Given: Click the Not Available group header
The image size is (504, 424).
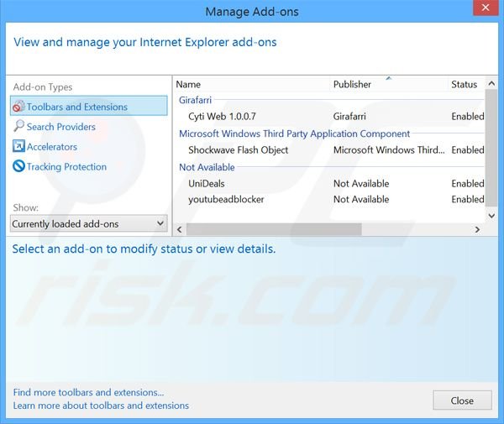Looking at the screenshot, I should [x=207, y=167].
